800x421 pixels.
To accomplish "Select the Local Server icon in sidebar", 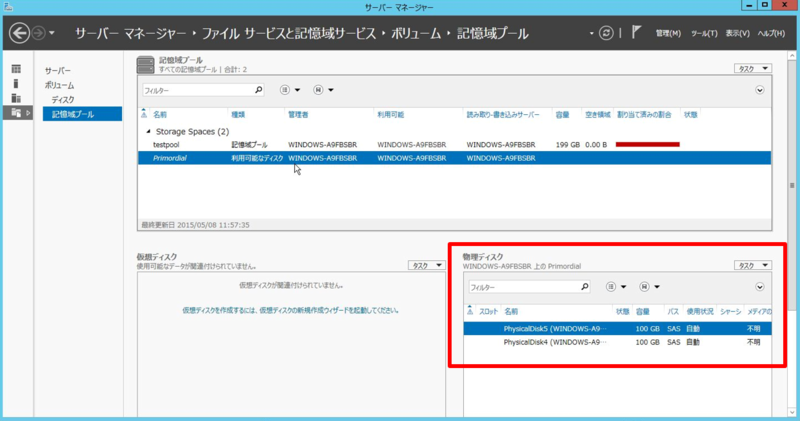I will coord(16,84).
